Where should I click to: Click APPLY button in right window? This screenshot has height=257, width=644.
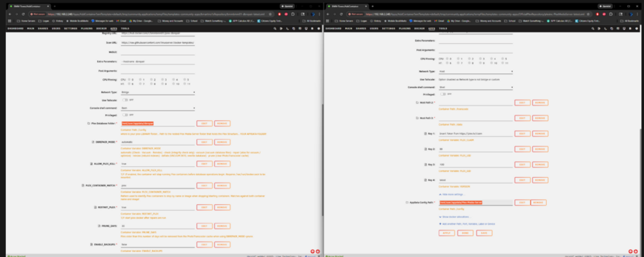(447, 233)
